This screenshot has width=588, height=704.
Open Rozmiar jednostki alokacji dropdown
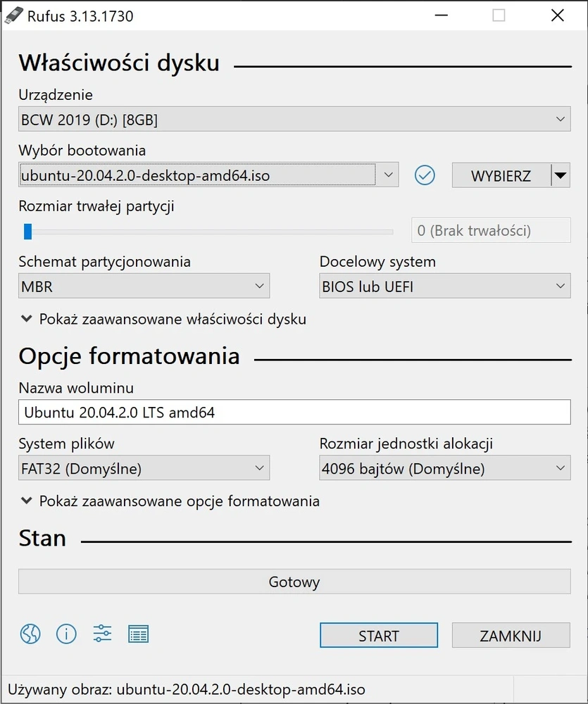point(445,468)
